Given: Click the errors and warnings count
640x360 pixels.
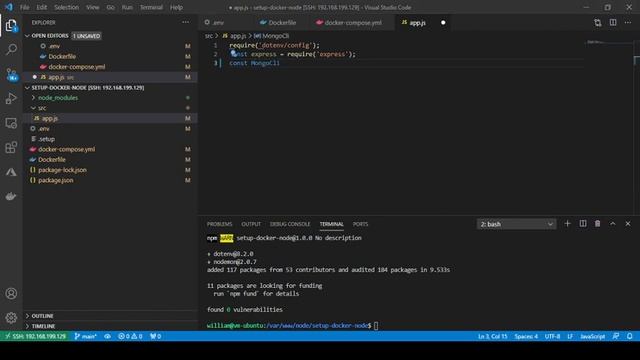Looking at the screenshot, I should click(130, 336).
